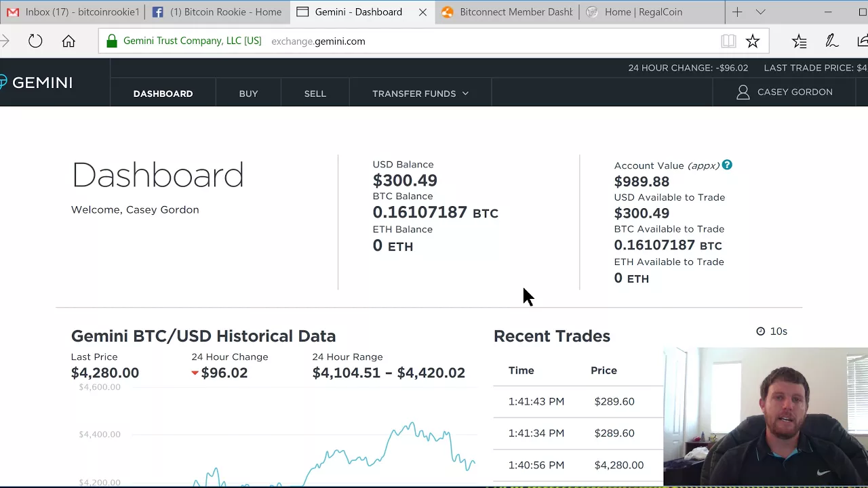Share this page icon

point(862,41)
